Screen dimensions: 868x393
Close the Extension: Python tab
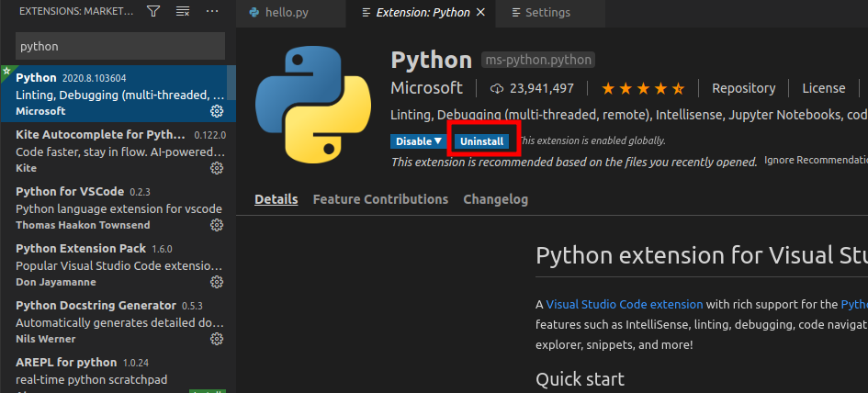point(480,12)
